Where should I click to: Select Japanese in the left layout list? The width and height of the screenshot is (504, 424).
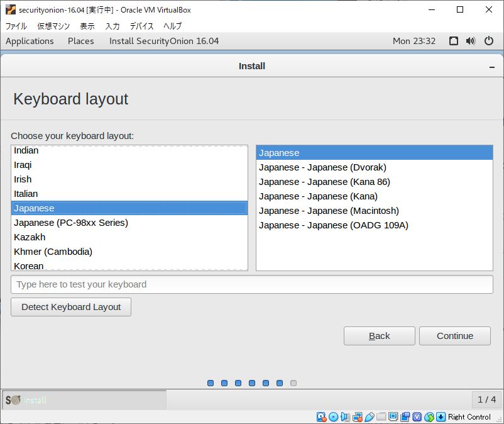[129, 208]
